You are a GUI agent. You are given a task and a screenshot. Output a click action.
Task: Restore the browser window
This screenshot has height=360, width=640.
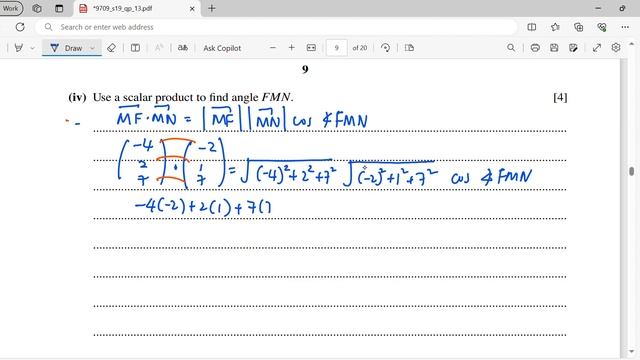tap(622, 8)
